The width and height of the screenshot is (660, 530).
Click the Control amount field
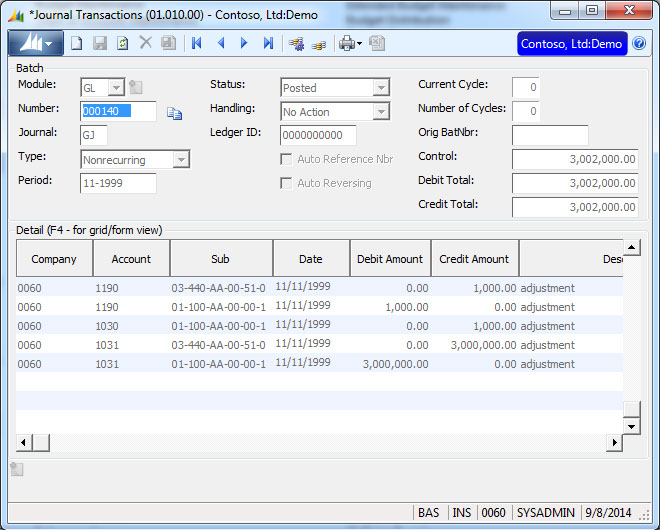click(575, 159)
